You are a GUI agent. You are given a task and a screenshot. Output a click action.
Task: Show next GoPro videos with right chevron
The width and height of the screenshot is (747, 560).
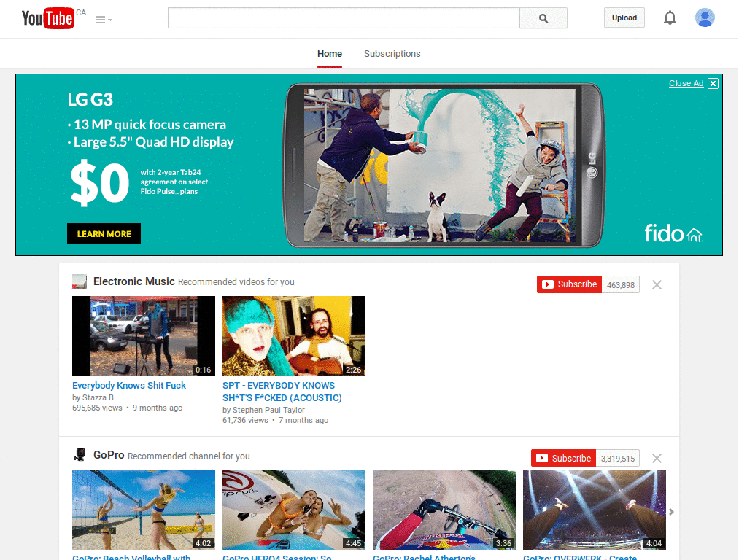point(671,512)
